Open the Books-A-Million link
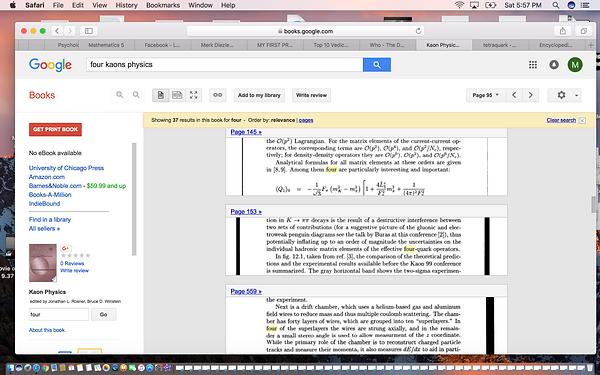 pos(50,194)
